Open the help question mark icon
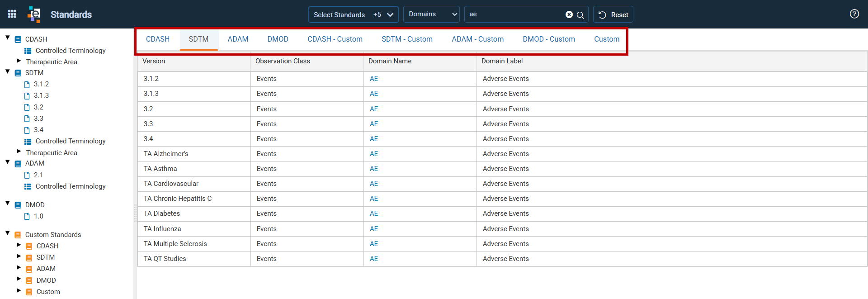Screen dimensions: 868x299 click(854, 14)
